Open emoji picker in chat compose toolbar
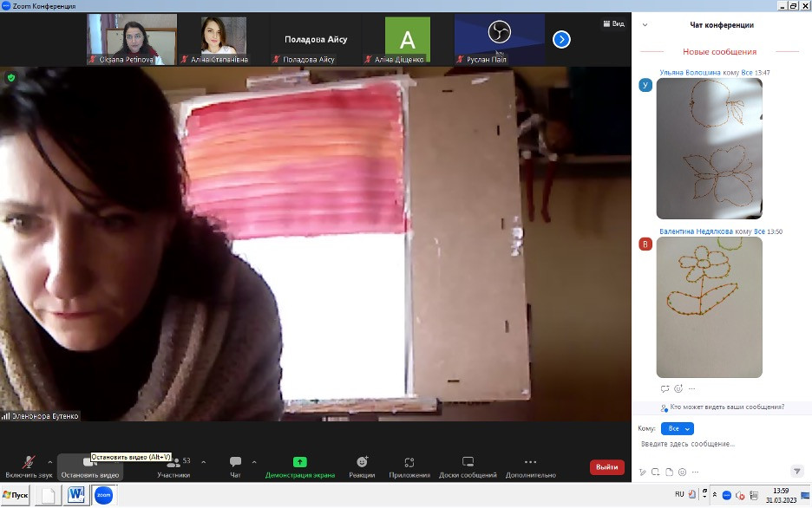The height and width of the screenshot is (508, 812). tap(684, 472)
